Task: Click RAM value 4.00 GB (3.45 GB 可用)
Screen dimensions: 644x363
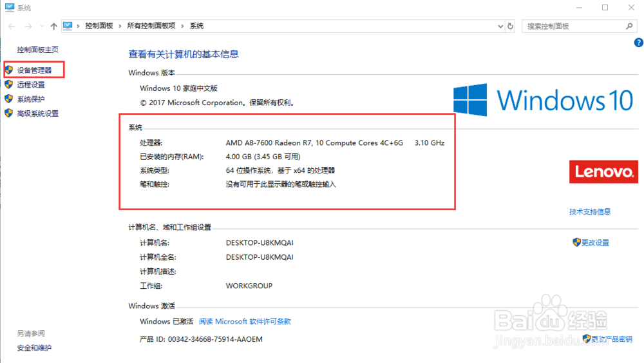Action: point(263,157)
